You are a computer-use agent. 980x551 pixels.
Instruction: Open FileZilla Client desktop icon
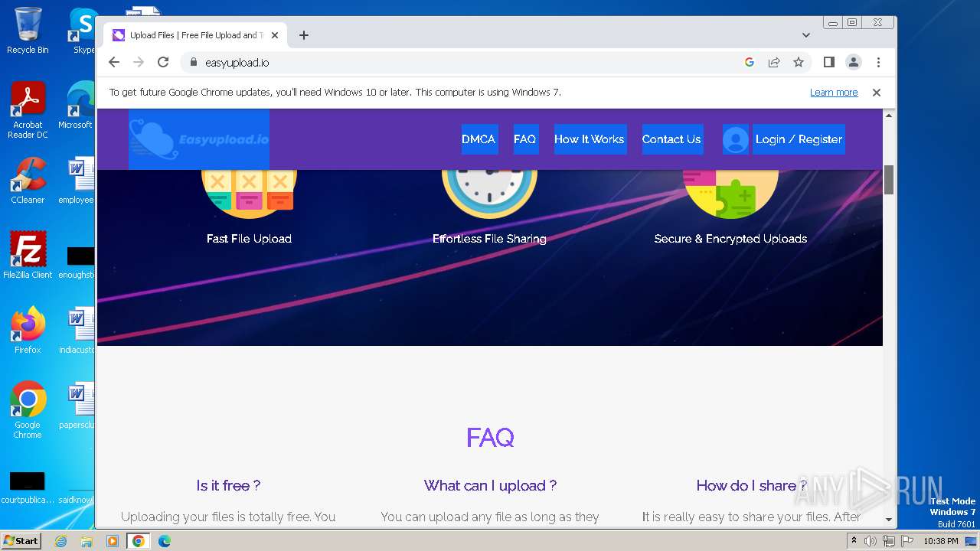28,256
